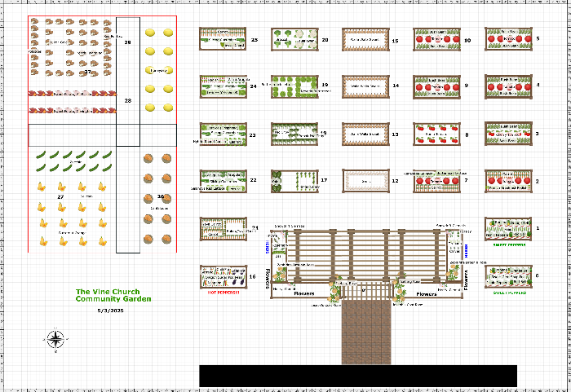Select 'The Vine Church Community Garden' title

pos(113,295)
